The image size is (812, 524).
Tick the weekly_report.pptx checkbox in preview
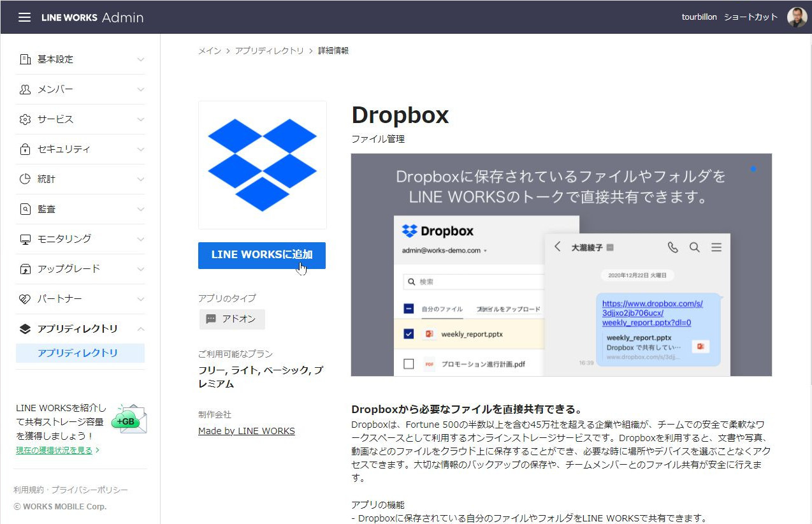[x=409, y=334]
